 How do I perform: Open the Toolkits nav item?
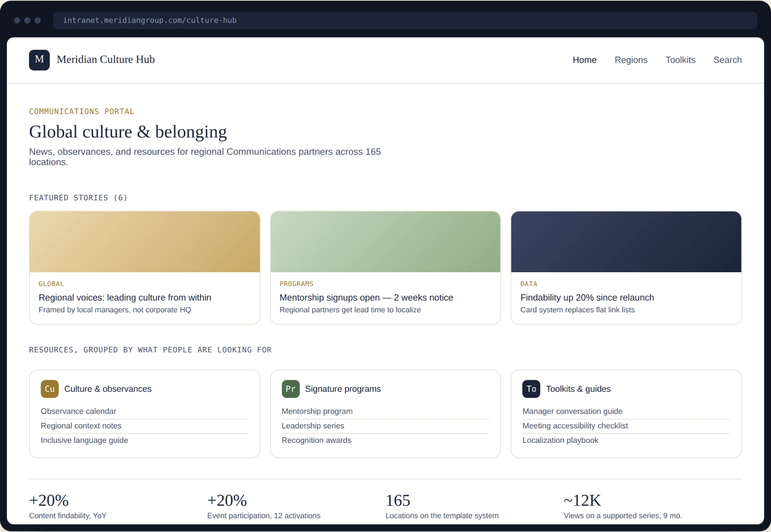tap(680, 60)
